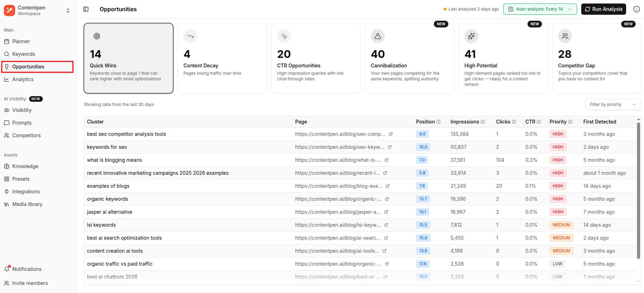
Task: Open external link for content creation ai tools
Action: pos(384,251)
